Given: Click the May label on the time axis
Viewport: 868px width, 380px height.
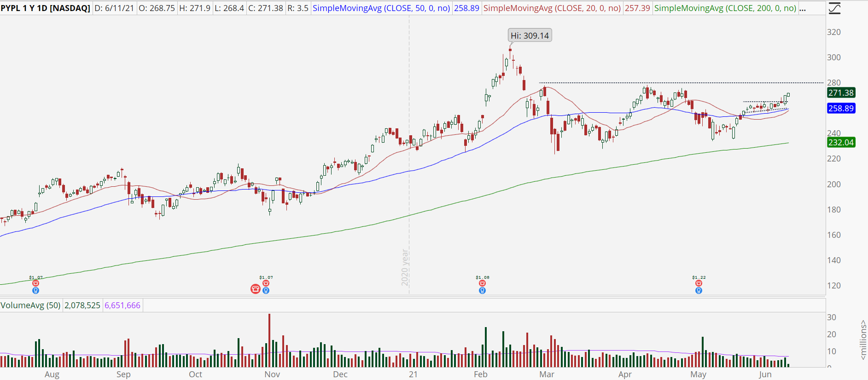Looking at the screenshot, I should click(x=699, y=374).
